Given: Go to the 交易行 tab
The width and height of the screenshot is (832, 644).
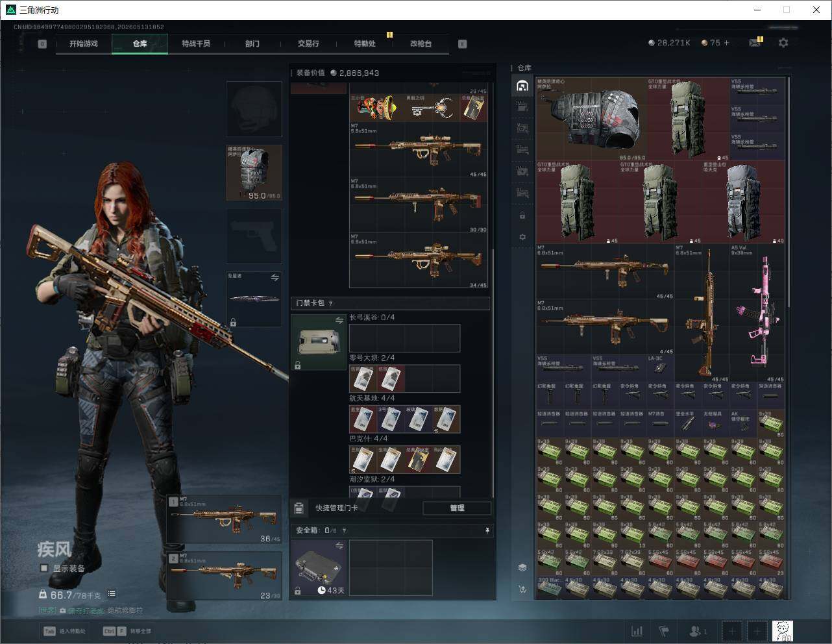Looking at the screenshot, I should click(x=308, y=43).
